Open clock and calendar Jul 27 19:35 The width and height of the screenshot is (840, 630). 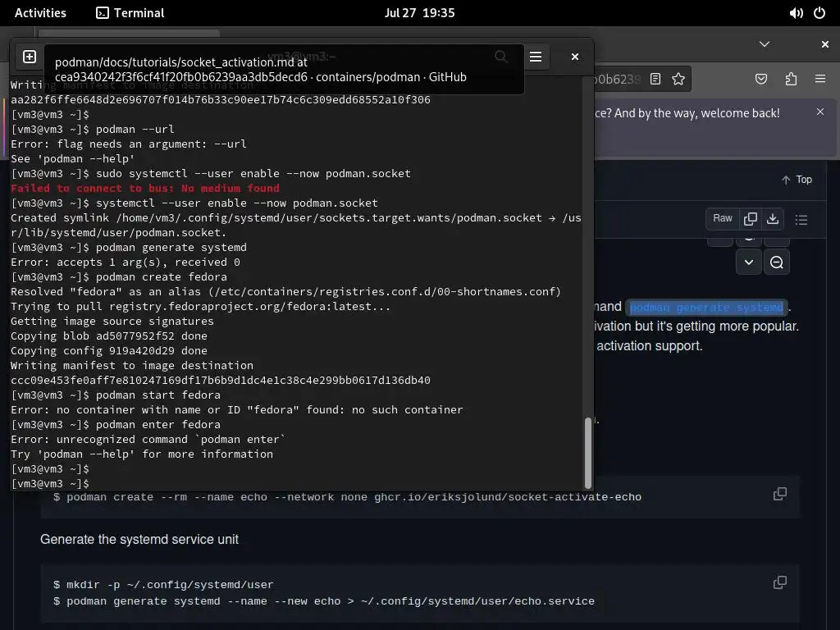[419, 13]
